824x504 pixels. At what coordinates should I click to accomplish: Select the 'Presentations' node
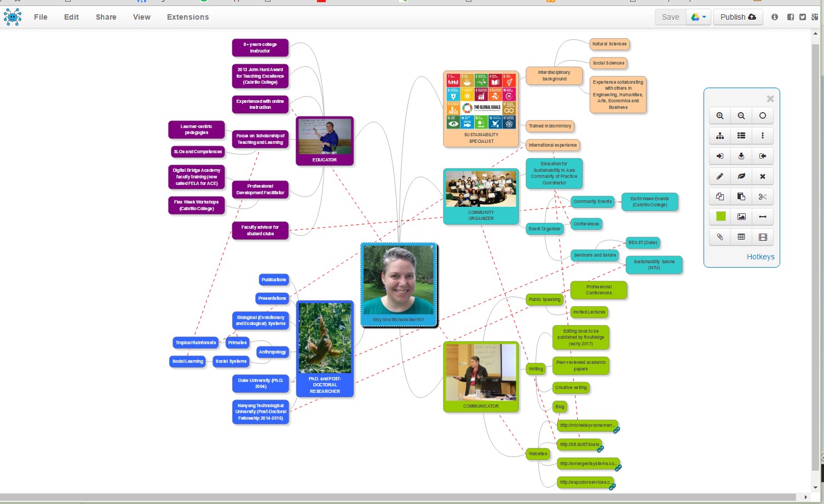click(272, 298)
